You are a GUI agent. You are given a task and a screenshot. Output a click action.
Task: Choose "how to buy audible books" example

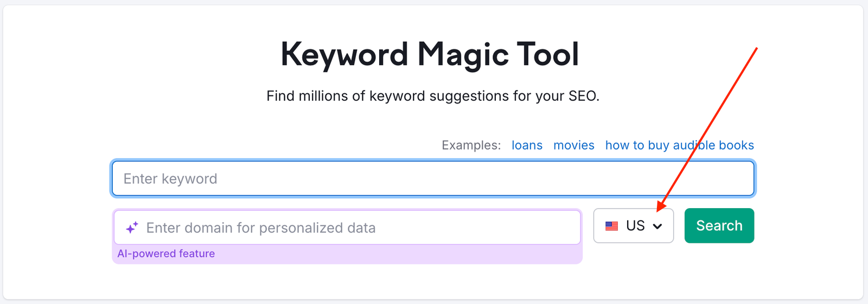click(x=679, y=145)
